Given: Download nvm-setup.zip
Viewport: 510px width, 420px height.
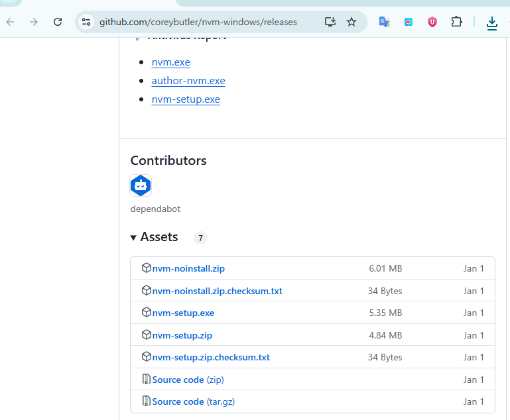Looking at the screenshot, I should [x=182, y=336].
